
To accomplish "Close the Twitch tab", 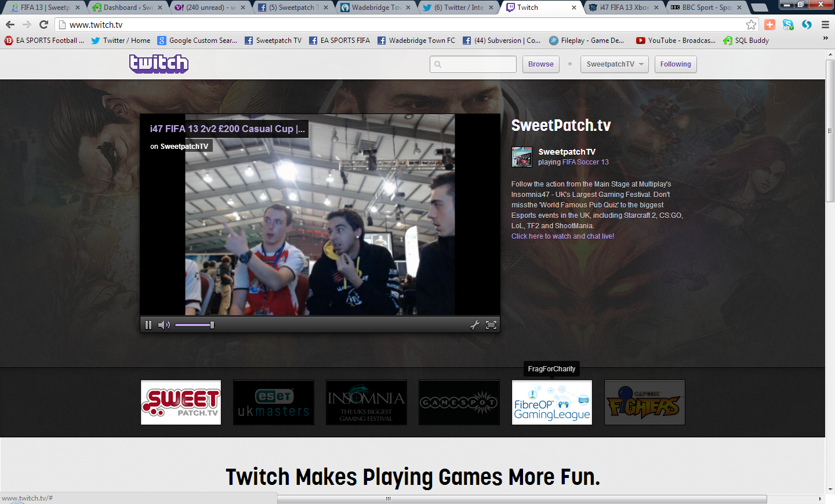I will coord(574,8).
